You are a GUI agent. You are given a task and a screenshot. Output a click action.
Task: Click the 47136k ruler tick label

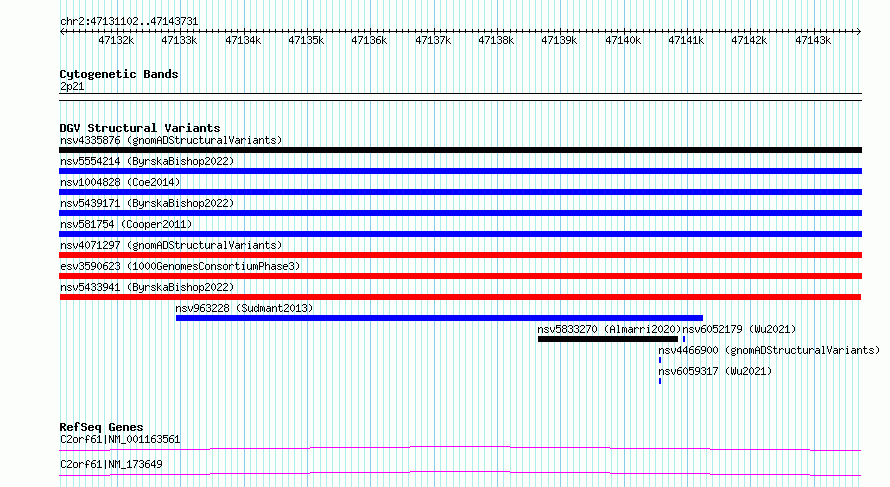pos(369,40)
